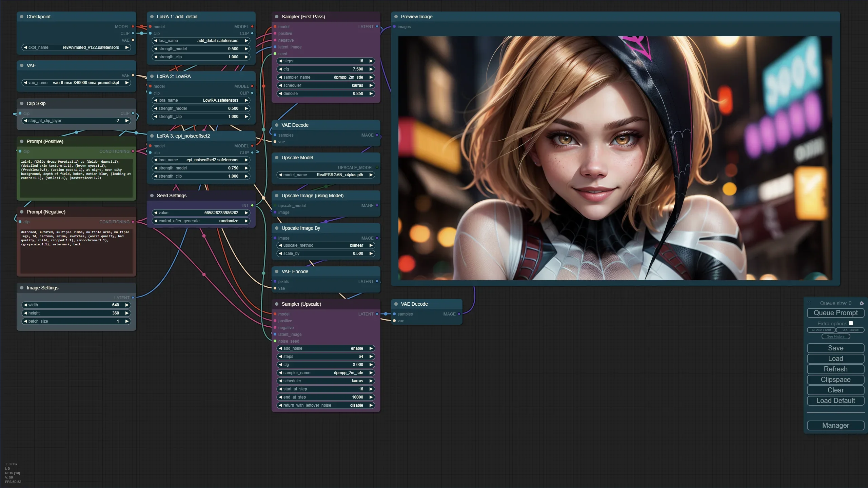Screen dimensions: 868x488
Task: Open upscale_method bilinear dropdown
Action: point(325,245)
